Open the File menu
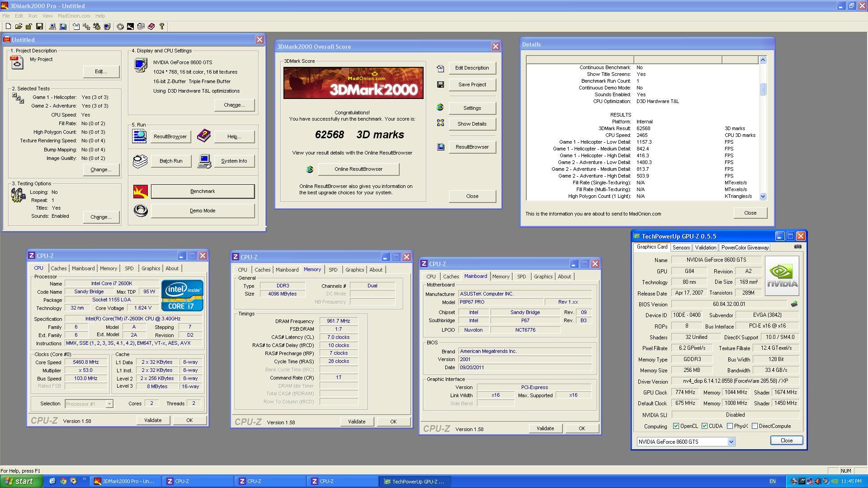868x488 pixels. click(6, 16)
